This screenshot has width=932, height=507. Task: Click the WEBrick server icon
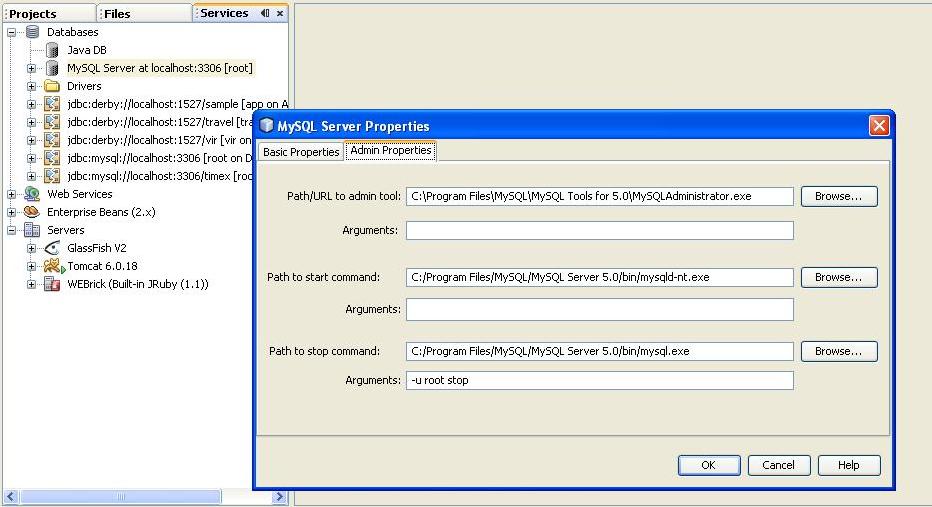point(52,284)
